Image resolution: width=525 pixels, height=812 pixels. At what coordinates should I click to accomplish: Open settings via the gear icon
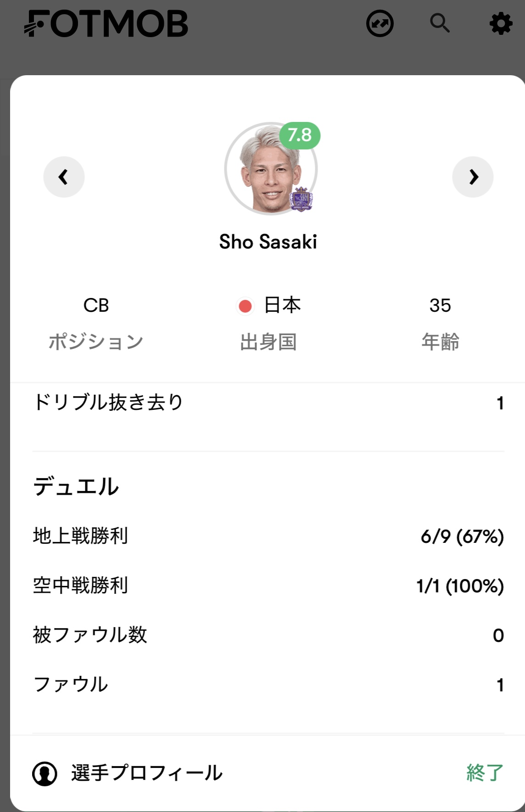coord(501,23)
